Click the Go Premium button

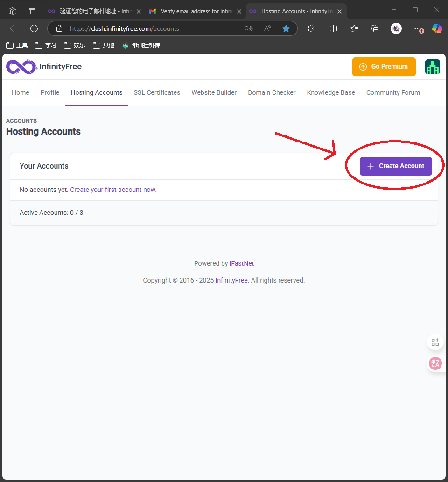click(384, 67)
